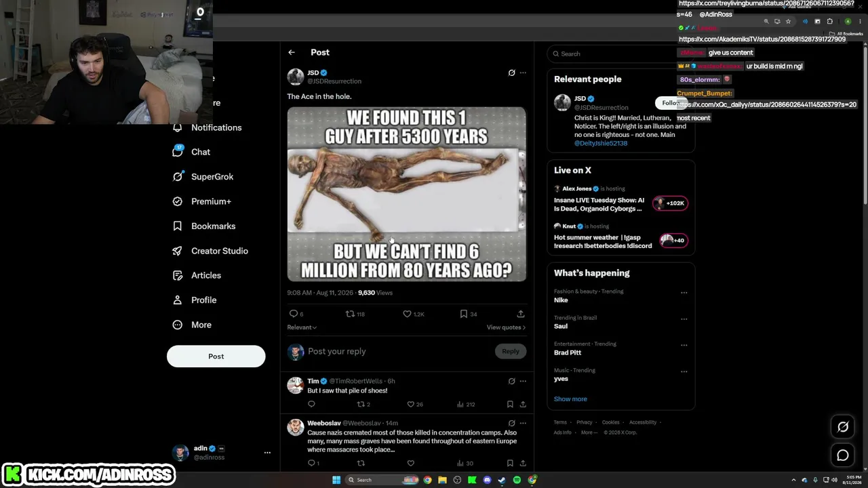This screenshot has width=868, height=488.
Task: Open the Terms footer link
Action: click(x=560, y=422)
